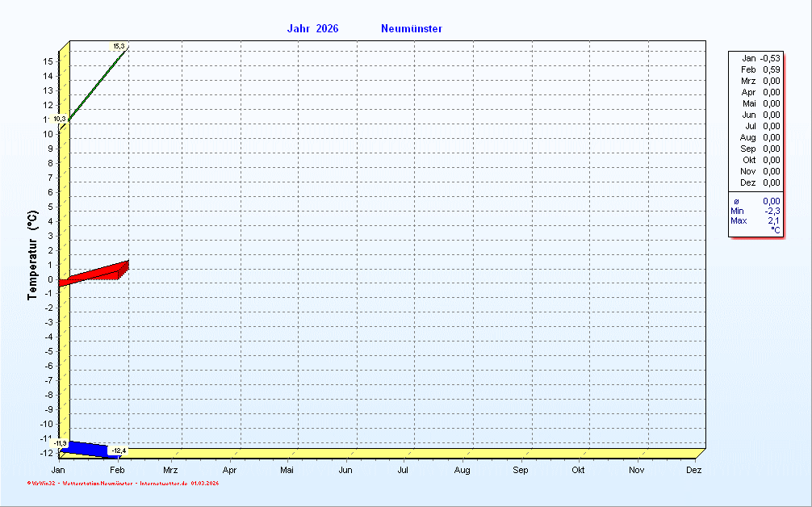Click the "Nov" month label on the x-axis
Screen dimensions: 812x507
click(637, 470)
